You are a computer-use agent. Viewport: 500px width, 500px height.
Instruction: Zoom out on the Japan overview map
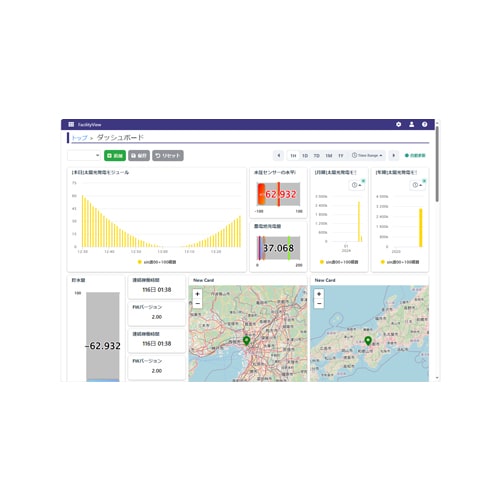point(319,303)
